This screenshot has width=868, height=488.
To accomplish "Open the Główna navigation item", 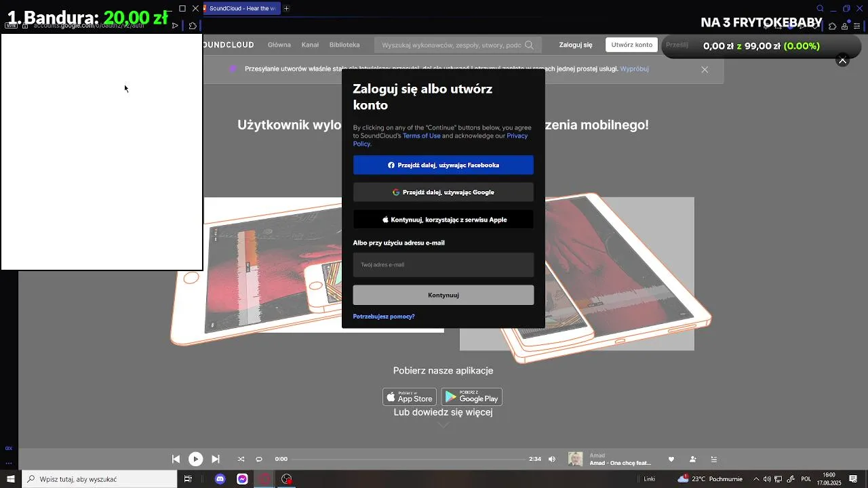I will pyautogui.click(x=279, y=45).
